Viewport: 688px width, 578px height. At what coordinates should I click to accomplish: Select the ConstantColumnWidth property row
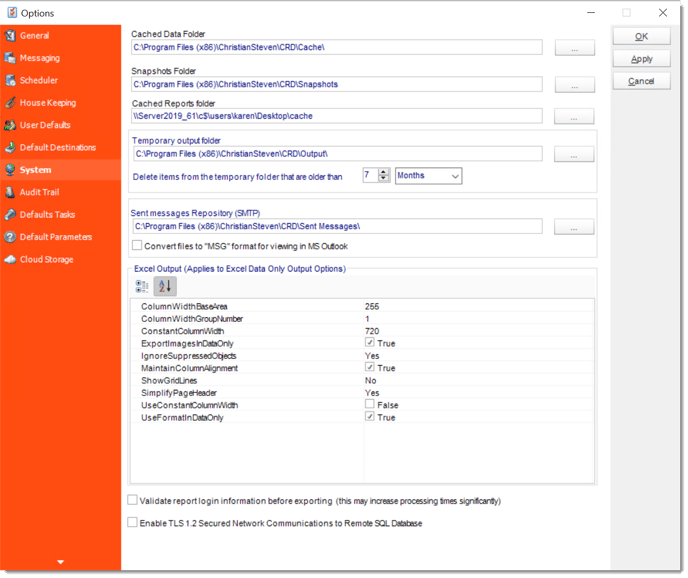click(362, 331)
